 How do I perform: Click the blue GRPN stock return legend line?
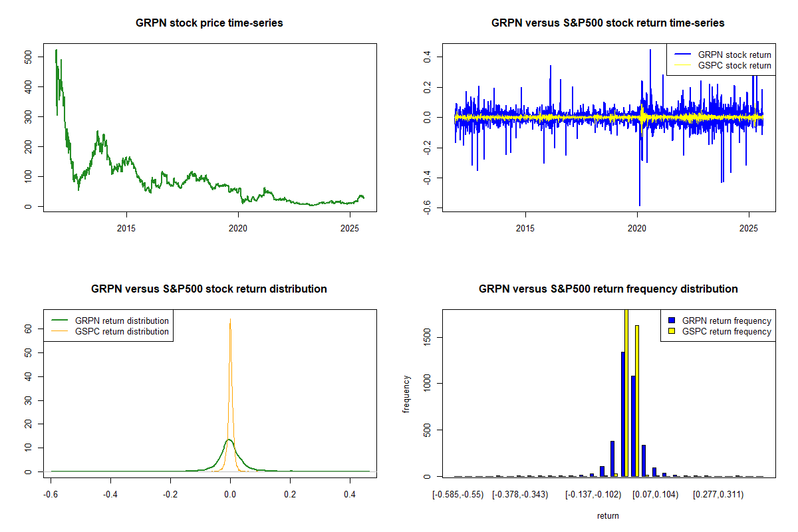pyautogui.click(x=682, y=55)
